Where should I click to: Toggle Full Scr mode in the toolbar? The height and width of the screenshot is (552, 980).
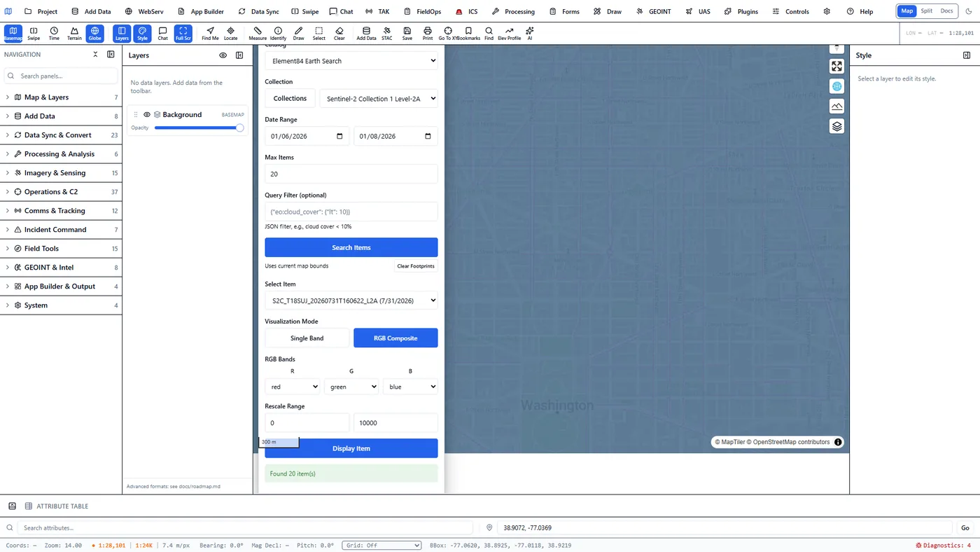click(x=183, y=33)
